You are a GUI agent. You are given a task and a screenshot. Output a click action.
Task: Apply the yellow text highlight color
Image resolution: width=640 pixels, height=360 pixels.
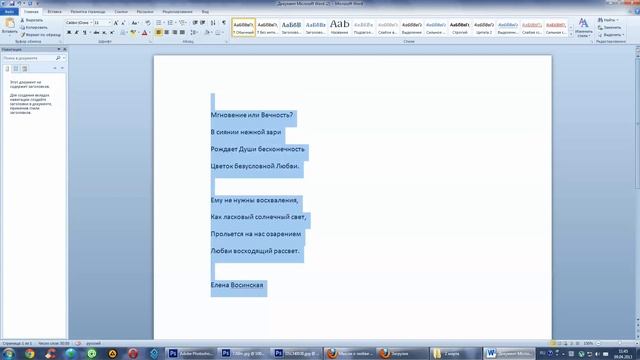pyautogui.click(x=133, y=32)
